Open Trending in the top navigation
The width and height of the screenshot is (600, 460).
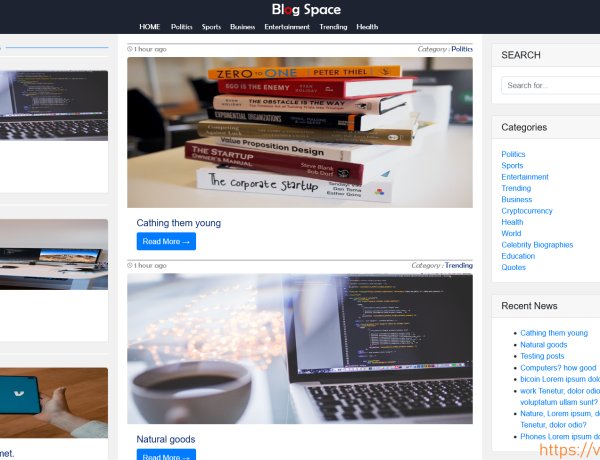333,27
